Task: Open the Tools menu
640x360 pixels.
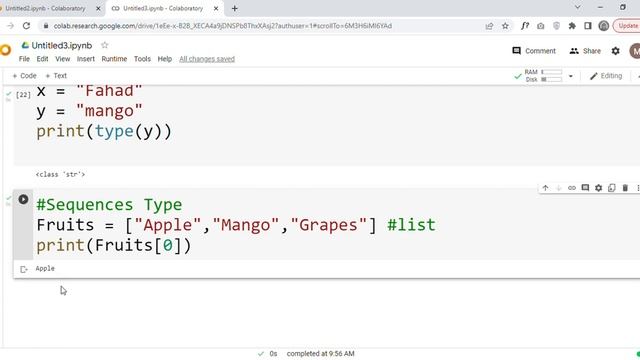Action: coord(142,59)
